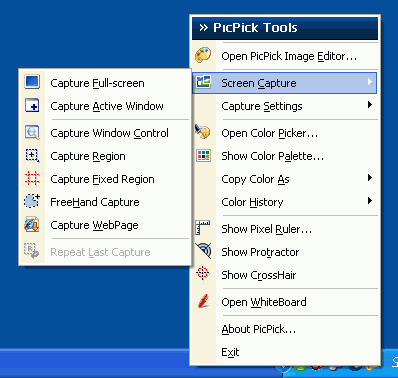The height and width of the screenshot is (378, 398).
Task: Expand the Capture Settings submenu arrow
Action: click(369, 105)
